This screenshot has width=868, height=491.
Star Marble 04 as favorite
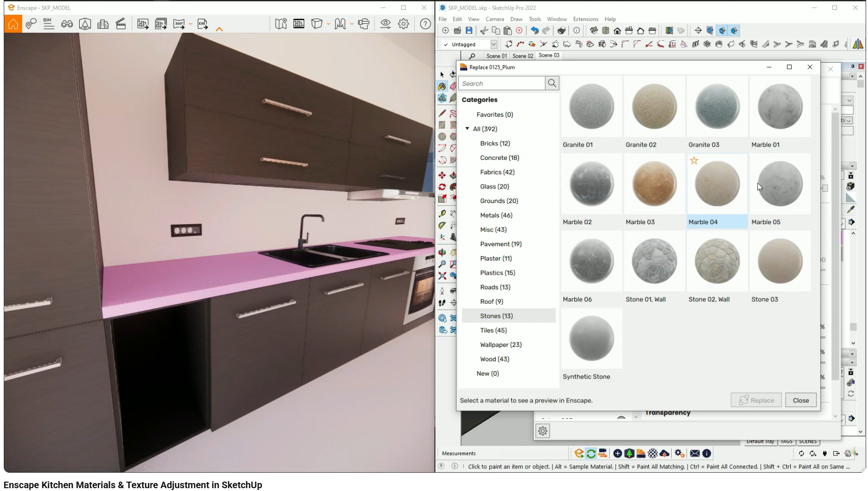[x=694, y=160]
